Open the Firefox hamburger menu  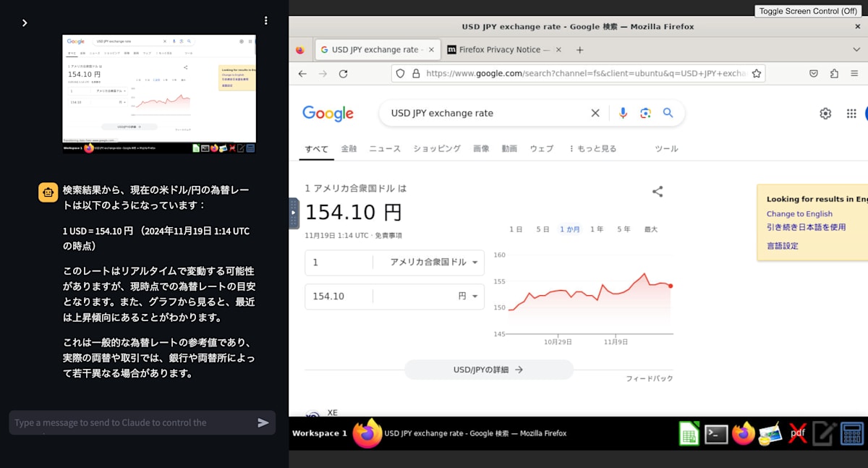point(855,74)
